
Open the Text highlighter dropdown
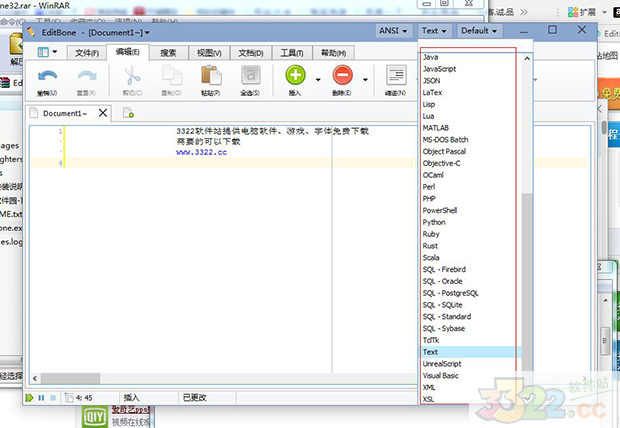434,31
